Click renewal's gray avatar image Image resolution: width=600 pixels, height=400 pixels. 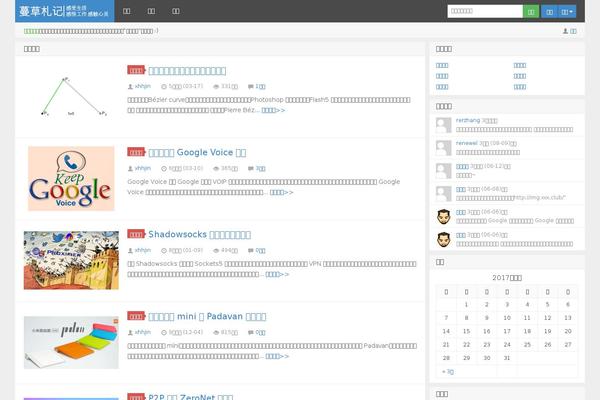[x=443, y=148]
